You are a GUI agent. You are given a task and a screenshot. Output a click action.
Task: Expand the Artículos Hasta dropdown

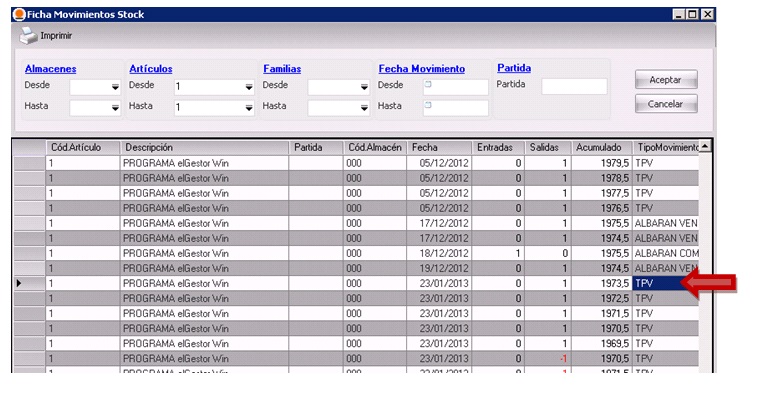[x=249, y=107]
